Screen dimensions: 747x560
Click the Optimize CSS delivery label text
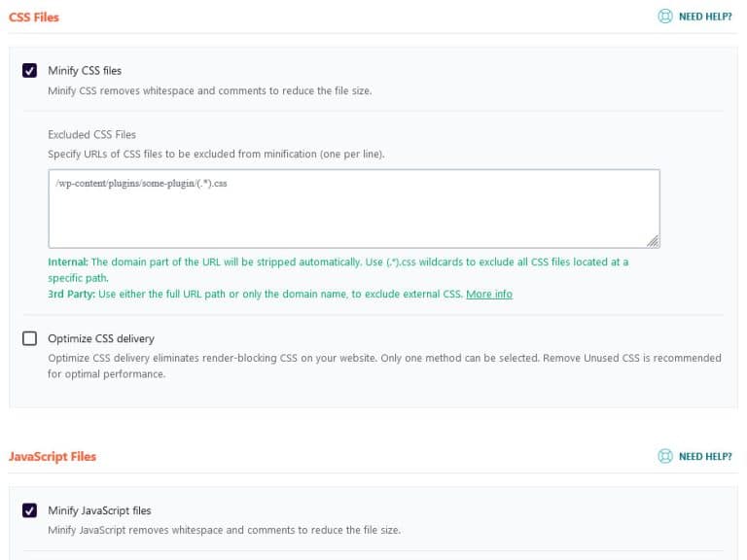pyautogui.click(x=101, y=339)
